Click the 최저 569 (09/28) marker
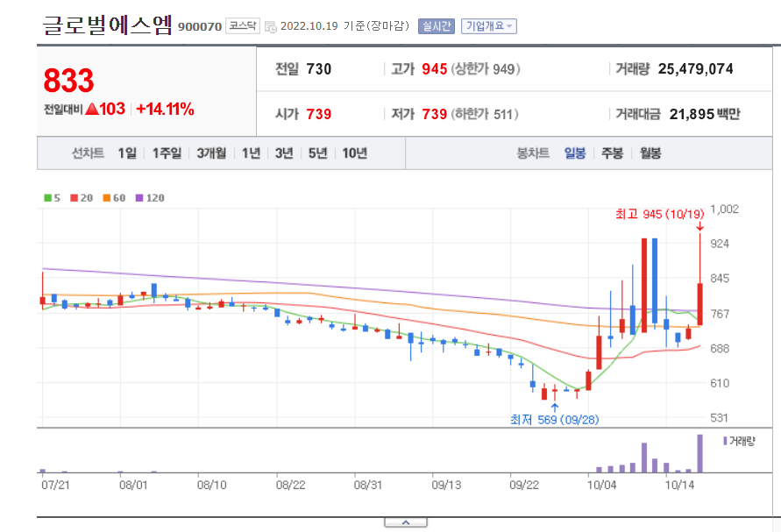 (x=554, y=420)
